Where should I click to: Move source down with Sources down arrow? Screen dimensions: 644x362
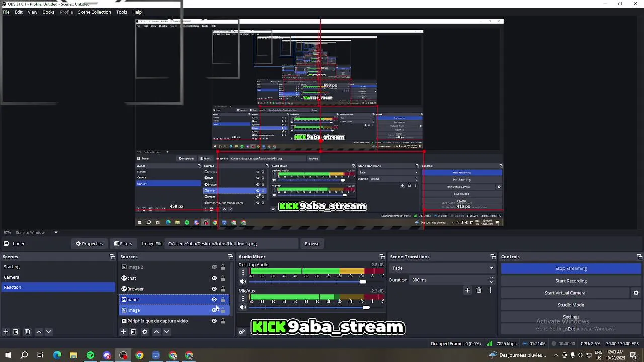167,332
